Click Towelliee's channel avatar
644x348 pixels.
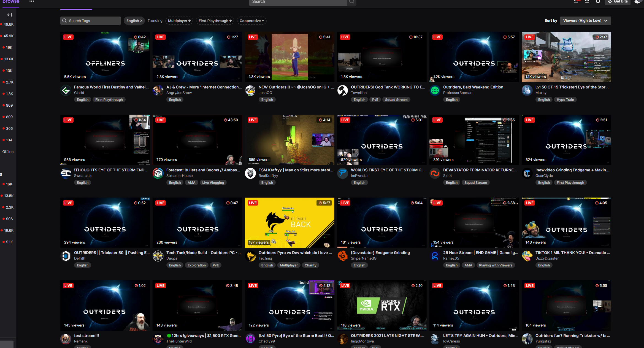[x=343, y=90]
